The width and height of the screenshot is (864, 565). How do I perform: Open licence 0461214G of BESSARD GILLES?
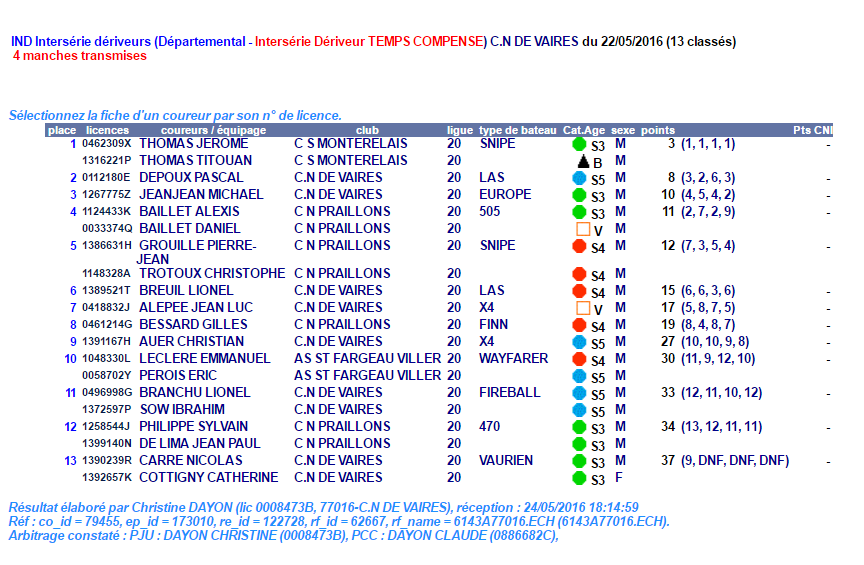click(107, 325)
